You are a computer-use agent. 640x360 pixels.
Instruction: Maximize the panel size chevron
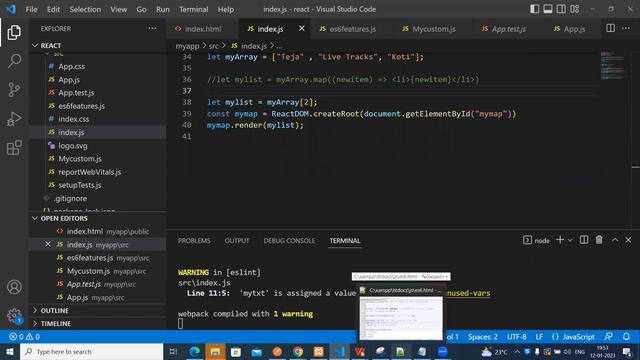[x=615, y=240]
